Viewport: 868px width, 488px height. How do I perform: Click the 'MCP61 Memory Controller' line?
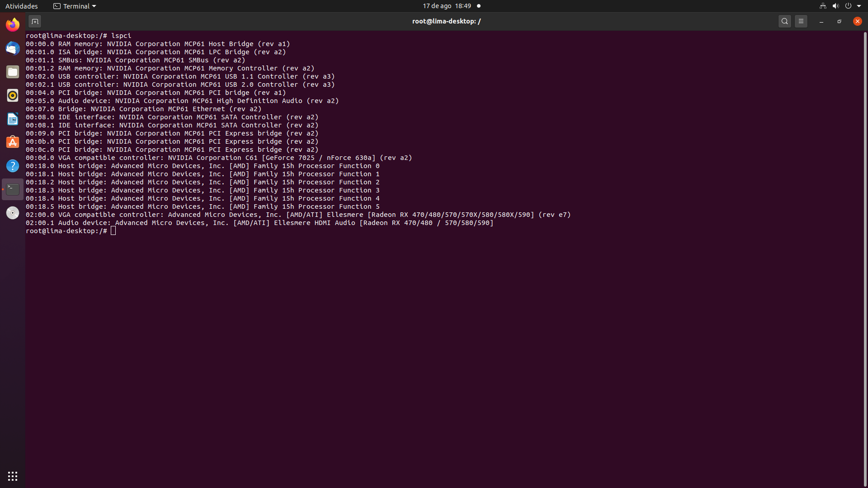point(170,68)
